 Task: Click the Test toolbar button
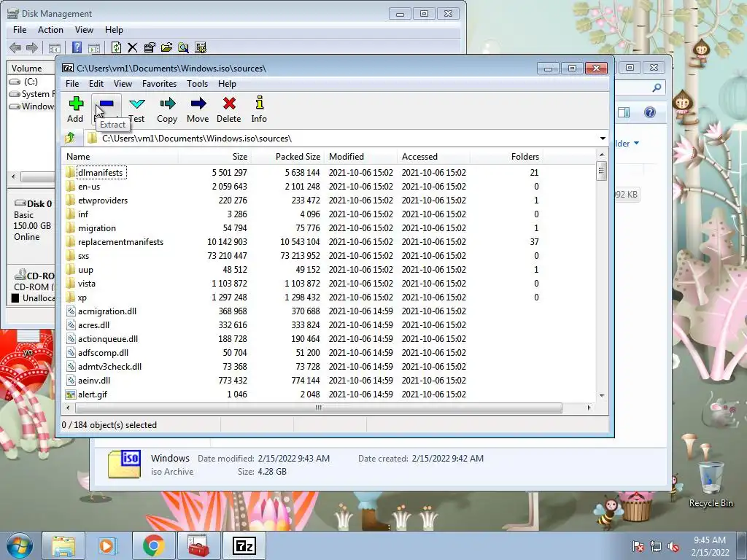coord(136,109)
